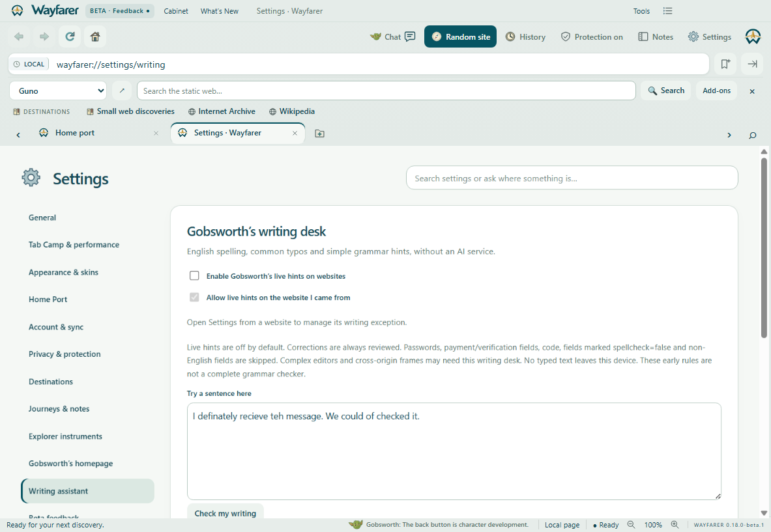Image resolution: width=771 pixels, height=532 pixels.
Task: Open Settings gear in toolbar
Action: click(710, 37)
